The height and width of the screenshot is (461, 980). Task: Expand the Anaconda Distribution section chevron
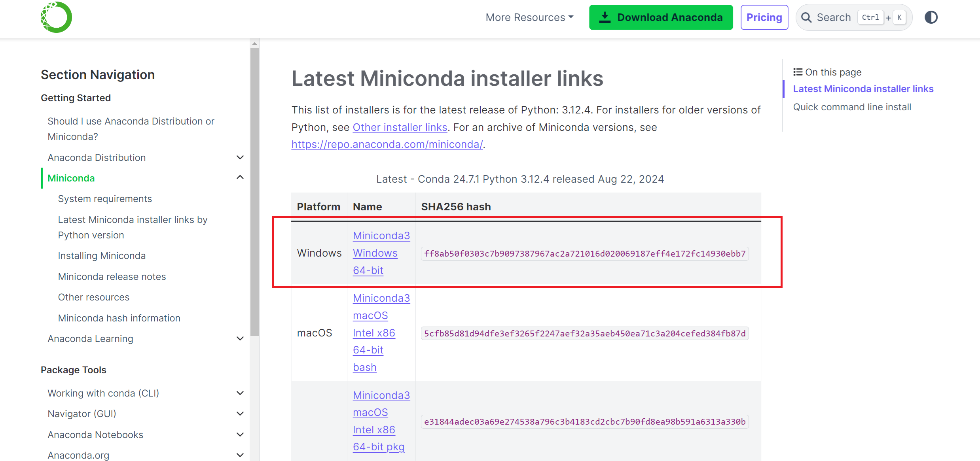click(240, 157)
